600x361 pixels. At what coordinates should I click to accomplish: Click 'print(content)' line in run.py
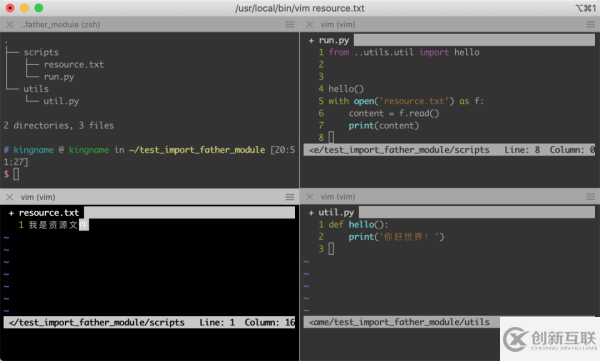383,126
